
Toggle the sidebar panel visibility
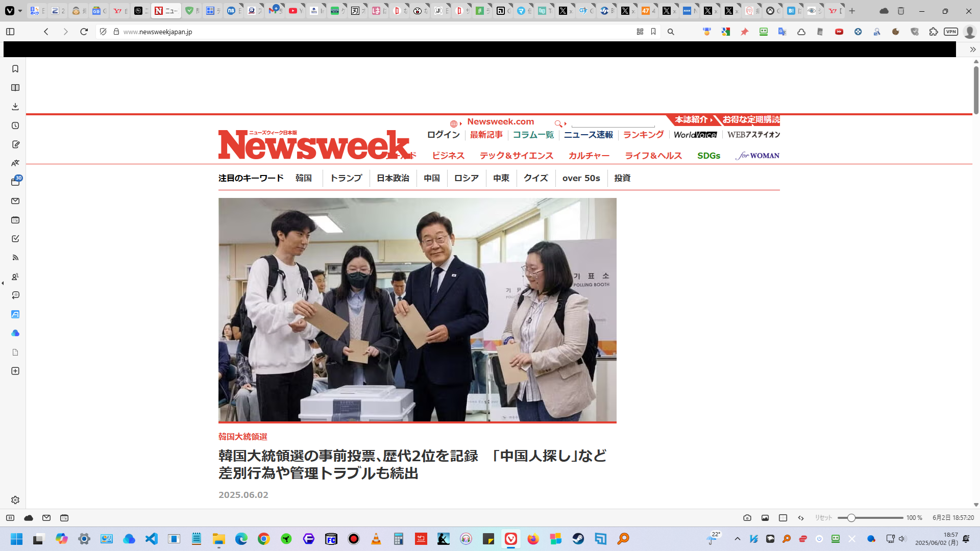10,32
